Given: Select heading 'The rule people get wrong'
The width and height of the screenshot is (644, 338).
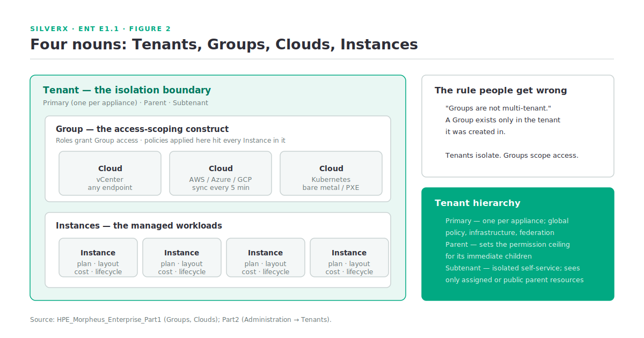Looking at the screenshot, I should (x=501, y=91).
